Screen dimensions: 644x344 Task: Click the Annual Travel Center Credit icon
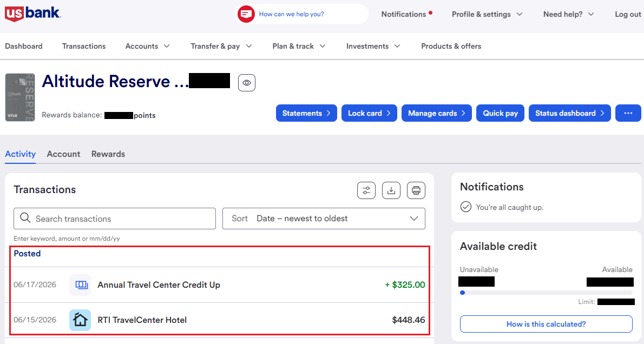point(80,285)
